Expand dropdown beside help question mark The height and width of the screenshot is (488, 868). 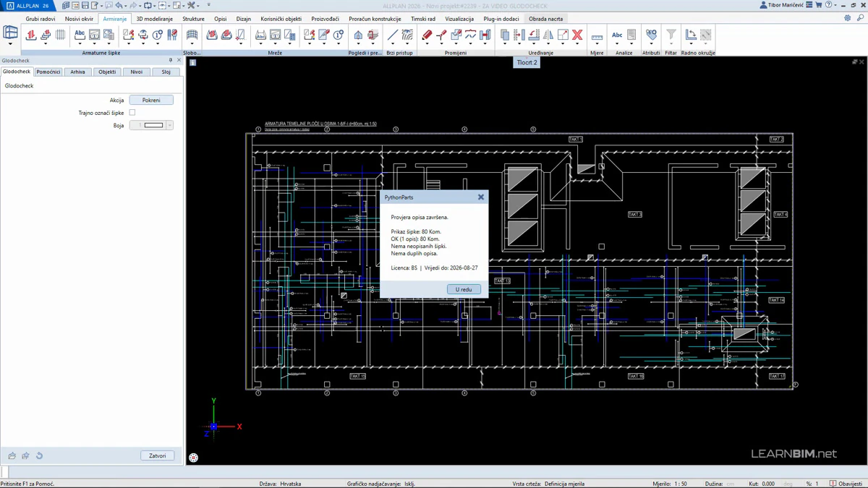tap(835, 5)
